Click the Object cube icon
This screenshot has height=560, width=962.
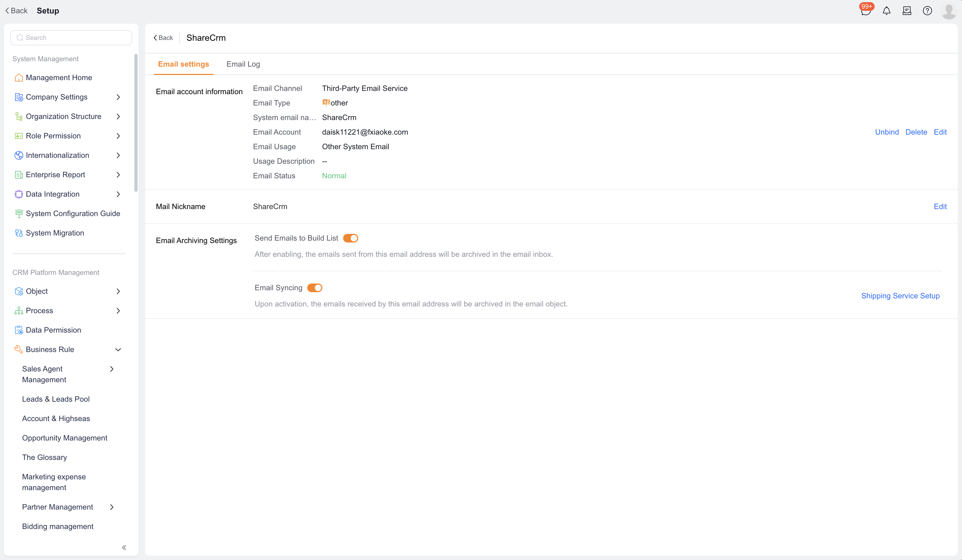coord(19,291)
